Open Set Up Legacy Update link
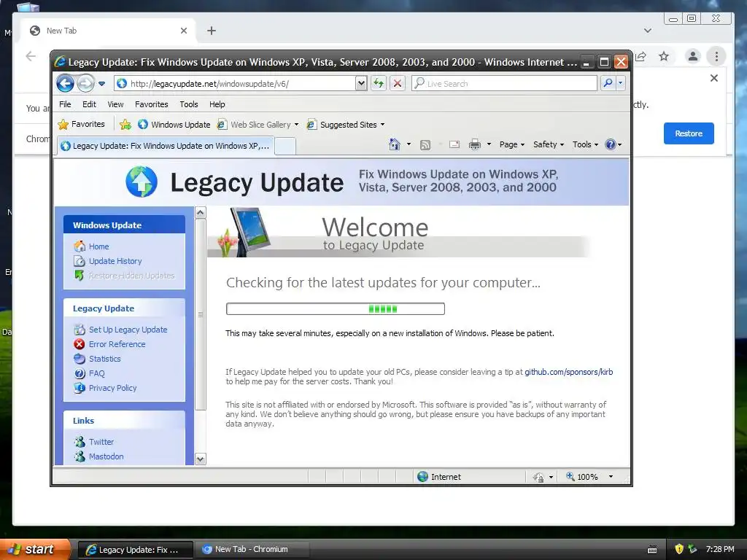 128,330
